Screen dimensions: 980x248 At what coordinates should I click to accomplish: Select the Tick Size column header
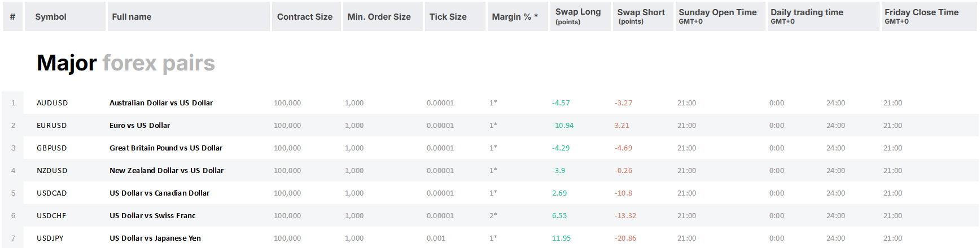coord(448,17)
